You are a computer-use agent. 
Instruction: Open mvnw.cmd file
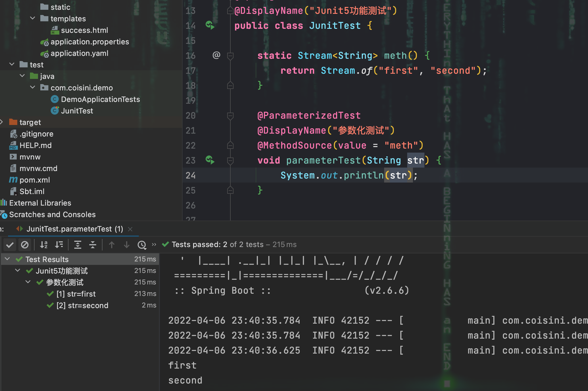[x=38, y=168]
